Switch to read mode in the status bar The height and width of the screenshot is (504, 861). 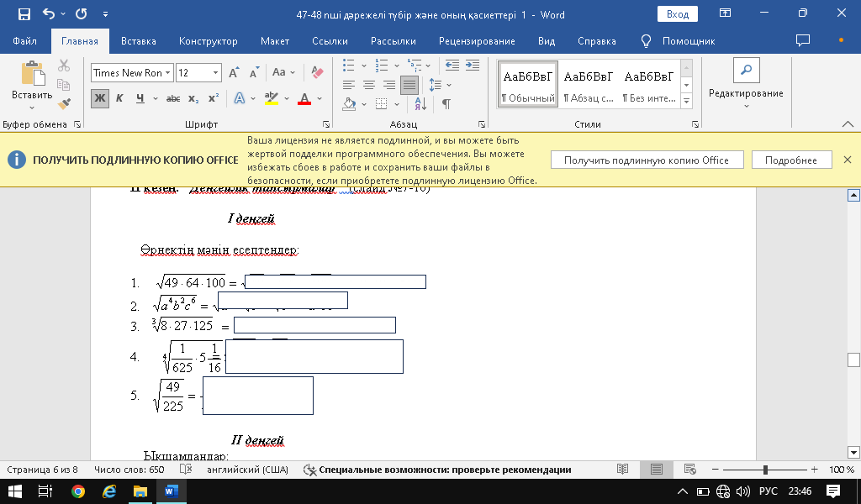622,470
